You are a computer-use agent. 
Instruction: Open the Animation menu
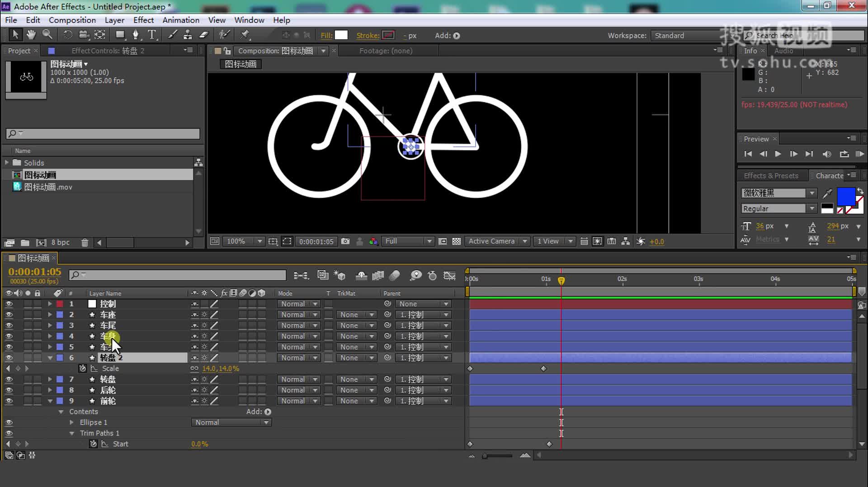pyautogui.click(x=181, y=20)
